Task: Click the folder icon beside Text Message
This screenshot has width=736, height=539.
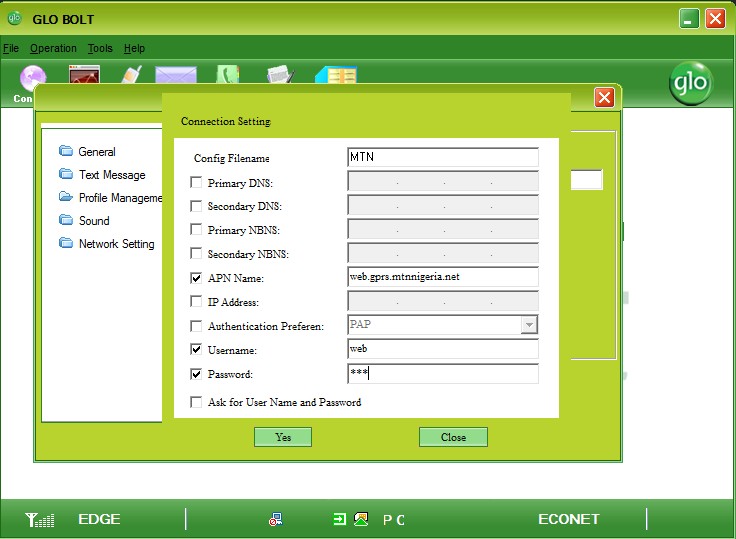Action: [66, 174]
